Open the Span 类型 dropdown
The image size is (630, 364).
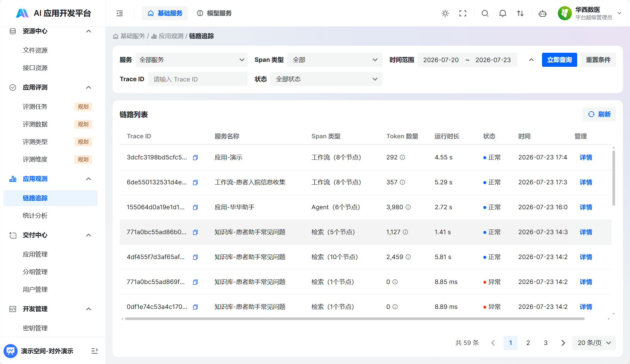coord(335,60)
